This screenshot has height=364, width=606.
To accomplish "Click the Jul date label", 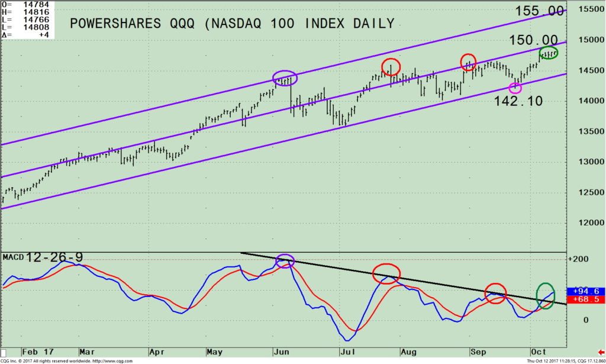I will tap(348, 352).
